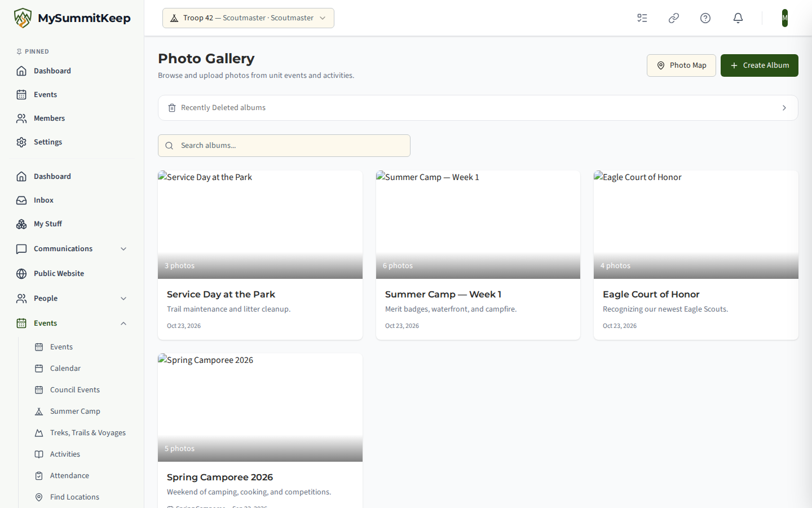Viewport: 812px width, 508px height.
Task: Click the People sidebar label
Action: click(x=46, y=299)
